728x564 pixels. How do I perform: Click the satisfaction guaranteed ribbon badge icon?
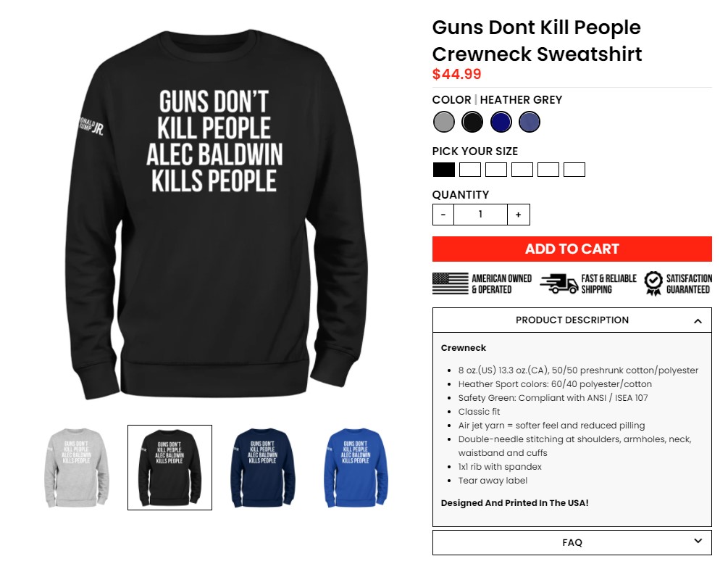click(x=653, y=283)
